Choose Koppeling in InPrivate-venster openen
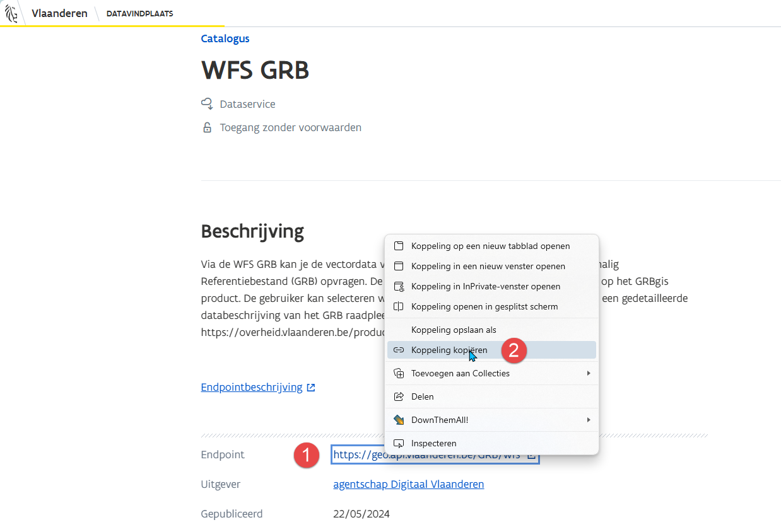Image resolution: width=781 pixels, height=532 pixels. click(x=491, y=286)
